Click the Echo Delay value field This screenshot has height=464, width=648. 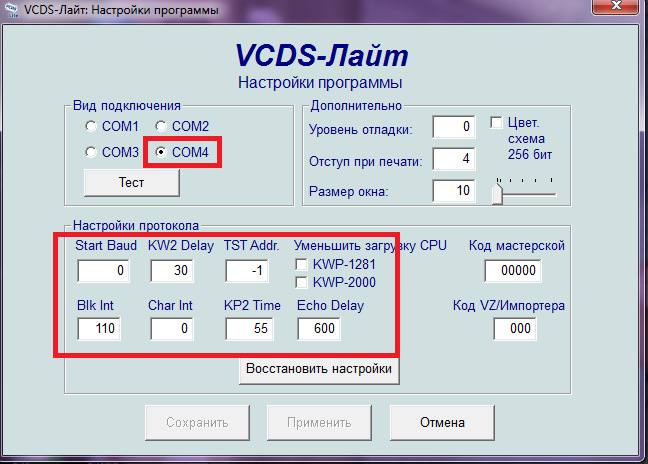(319, 328)
